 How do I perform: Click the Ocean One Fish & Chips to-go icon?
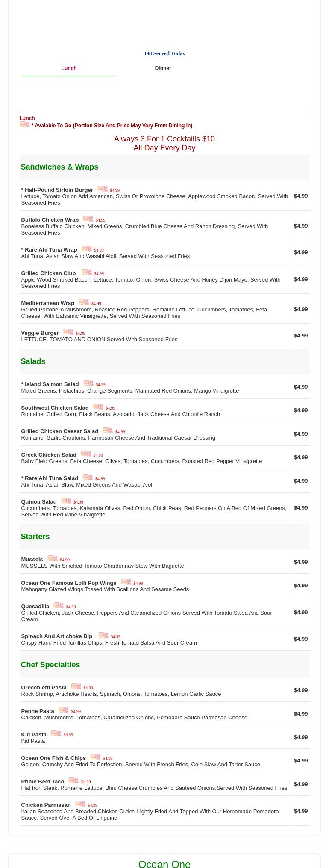point(95,757)
